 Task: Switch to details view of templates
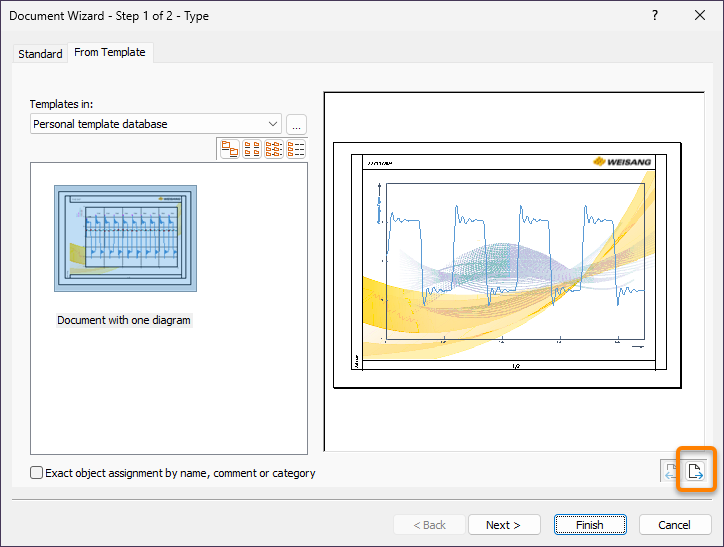[x=296, y=149]
